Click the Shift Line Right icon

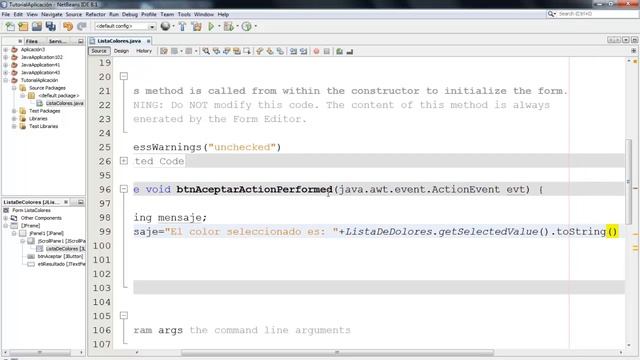coord(303,51)
